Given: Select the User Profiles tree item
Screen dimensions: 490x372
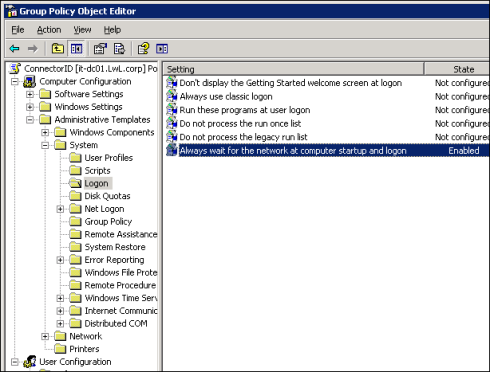Looking at the screenshot, I should click(109, 158).
